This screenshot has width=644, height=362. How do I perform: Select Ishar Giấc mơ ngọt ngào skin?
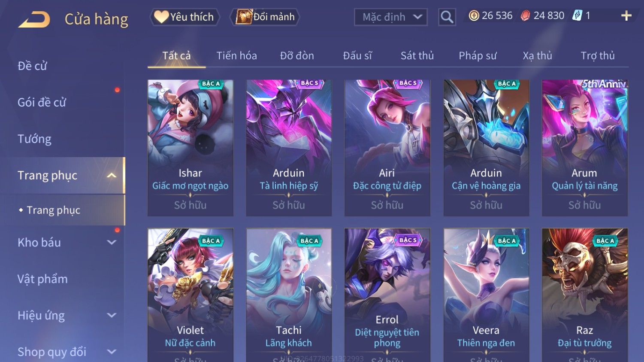tap(190, 148)
